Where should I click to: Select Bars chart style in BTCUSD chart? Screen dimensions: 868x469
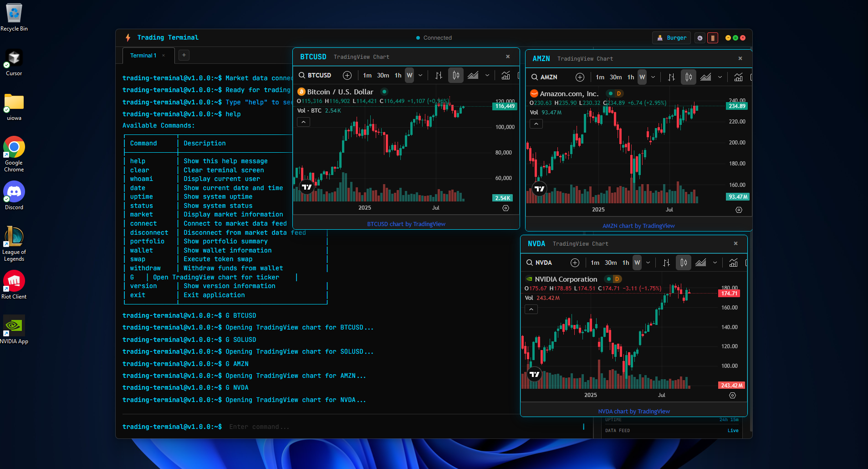tap(439, 76)
